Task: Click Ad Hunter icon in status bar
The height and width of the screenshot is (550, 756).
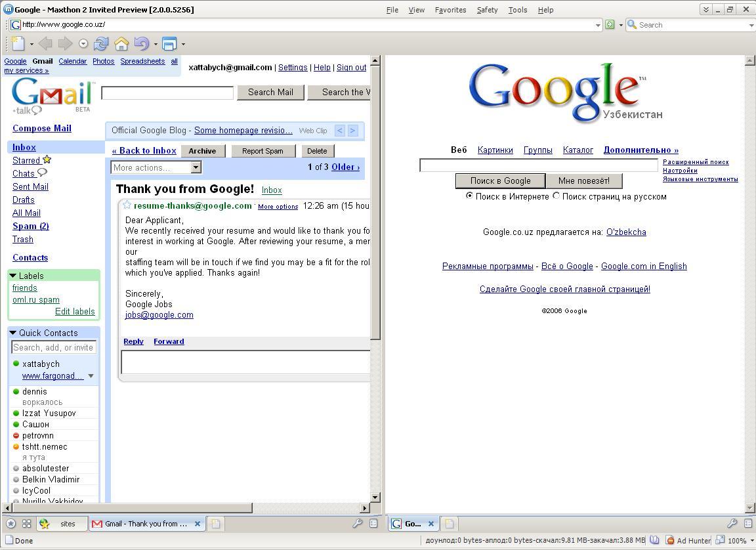Action: point(670,540)
